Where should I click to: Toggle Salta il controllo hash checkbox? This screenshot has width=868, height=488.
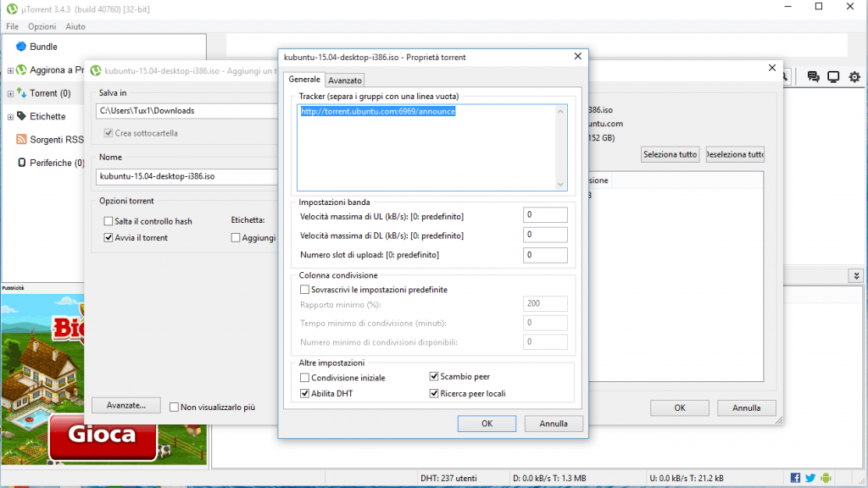click(108, 221)
